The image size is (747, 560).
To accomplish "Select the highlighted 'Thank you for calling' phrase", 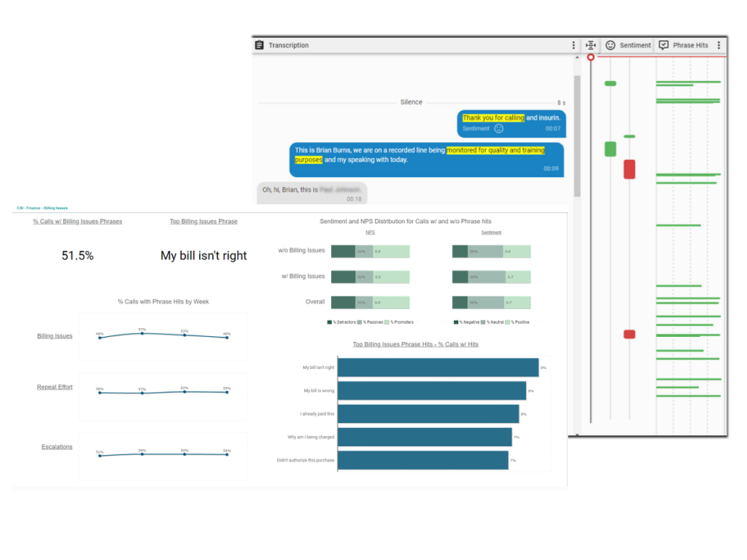I will 493,117.
